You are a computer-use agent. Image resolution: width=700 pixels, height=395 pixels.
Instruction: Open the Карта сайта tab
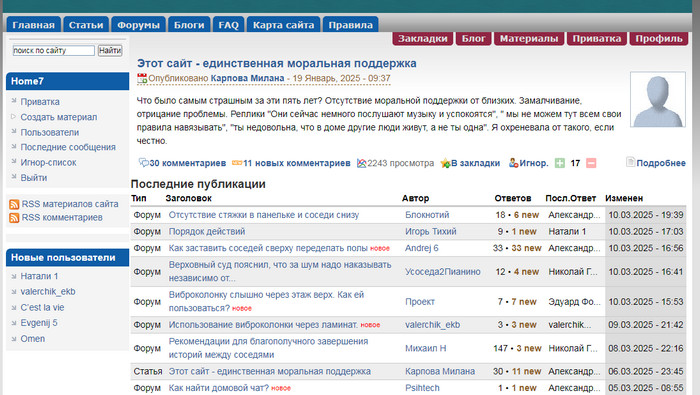coord(283,25)
